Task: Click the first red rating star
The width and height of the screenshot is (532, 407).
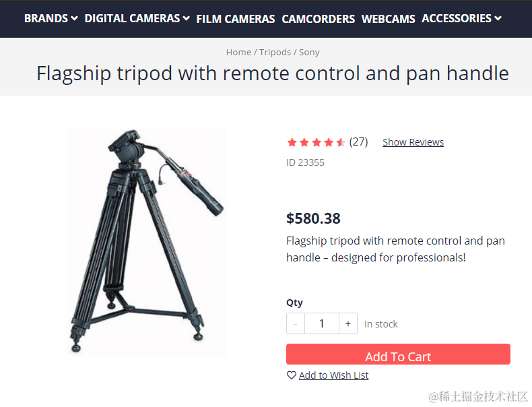Action: pyautogui.click(x=292, y=142)
